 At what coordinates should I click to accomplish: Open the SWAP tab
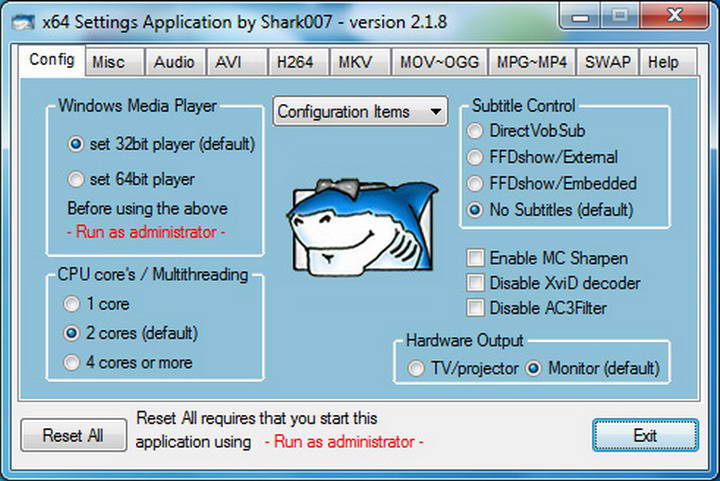[608, 62]
